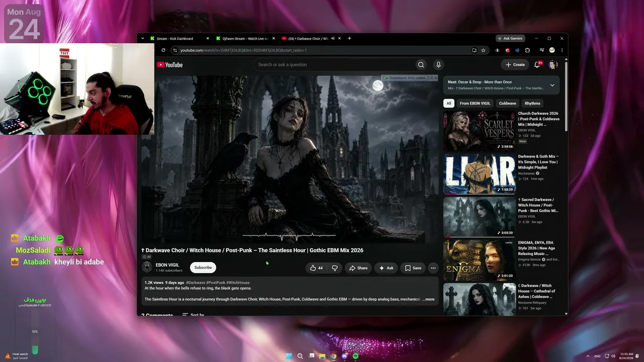The image size is (644, 362).
Task: Open ENIGMA, ENYA, ERA video thumbnail
Action: coord(479,260)
